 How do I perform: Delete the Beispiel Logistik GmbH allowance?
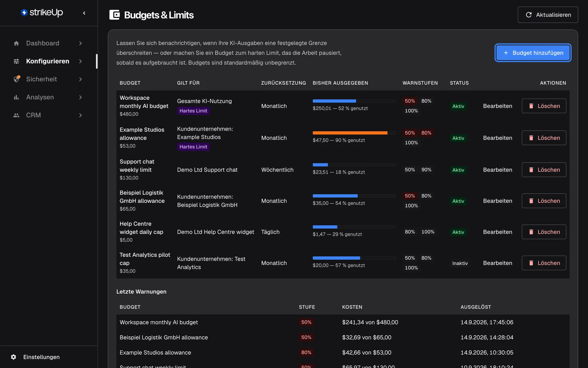click(x=544, y=201)
